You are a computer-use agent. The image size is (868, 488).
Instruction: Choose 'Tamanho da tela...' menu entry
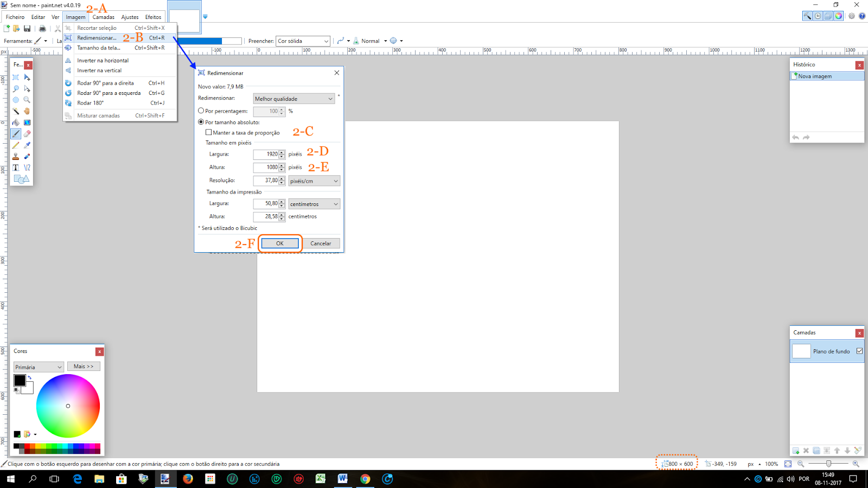120,48
